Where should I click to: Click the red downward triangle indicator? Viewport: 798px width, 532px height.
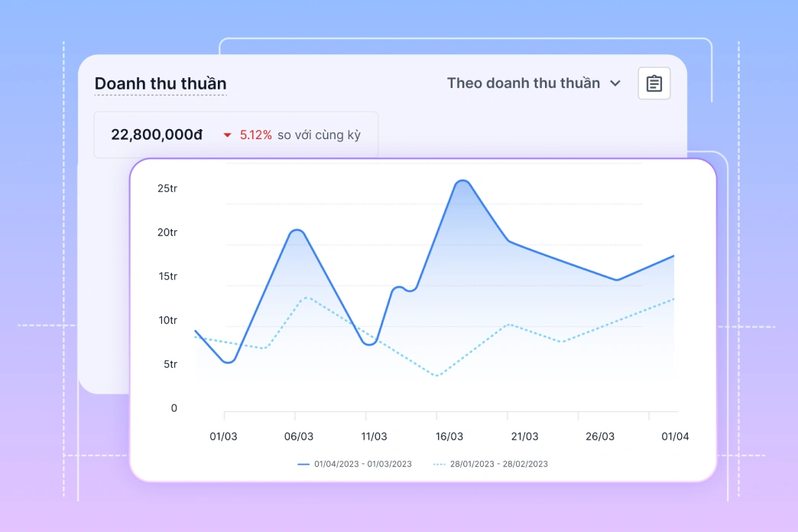point(227,135)
